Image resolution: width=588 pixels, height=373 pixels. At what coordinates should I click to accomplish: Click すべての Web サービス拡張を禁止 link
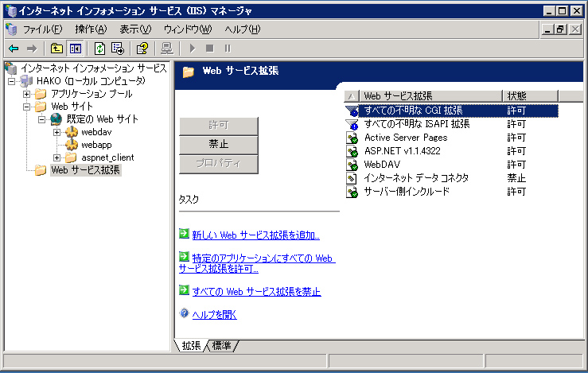[256, 292]
